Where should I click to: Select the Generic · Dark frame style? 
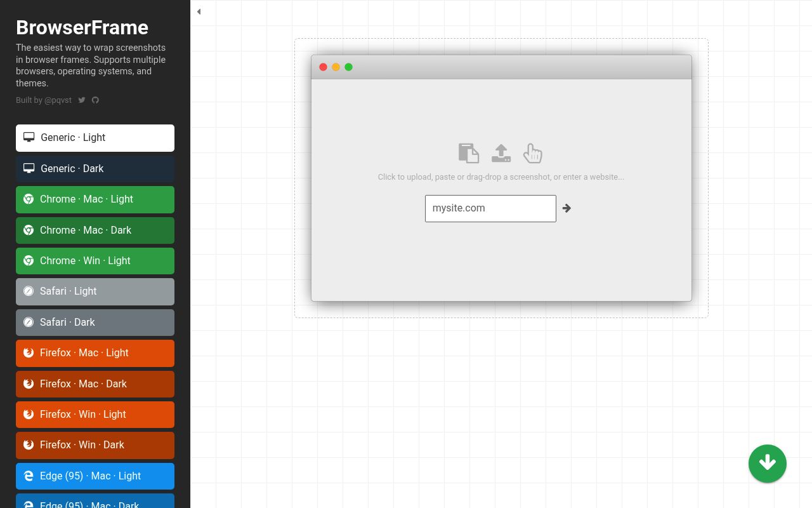pyautogui.click(x=95, y=168)
